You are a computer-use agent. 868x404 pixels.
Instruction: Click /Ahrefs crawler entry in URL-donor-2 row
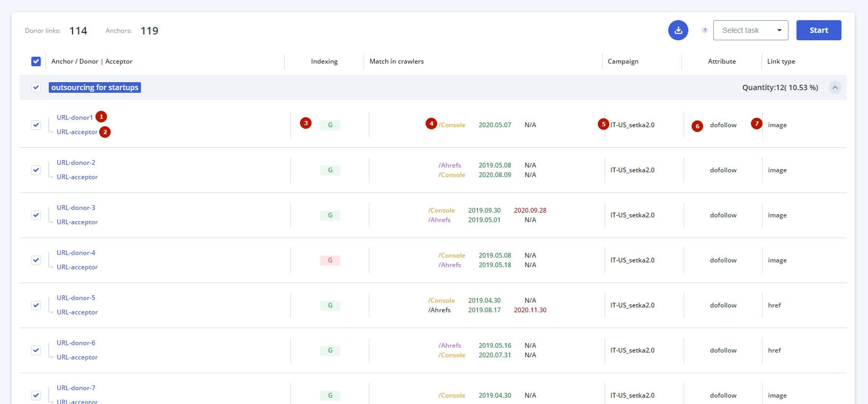(449, 165)
